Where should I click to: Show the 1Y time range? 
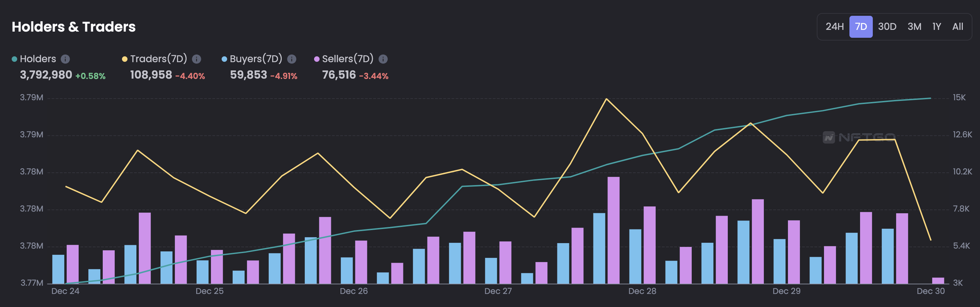tap(936, 27)
